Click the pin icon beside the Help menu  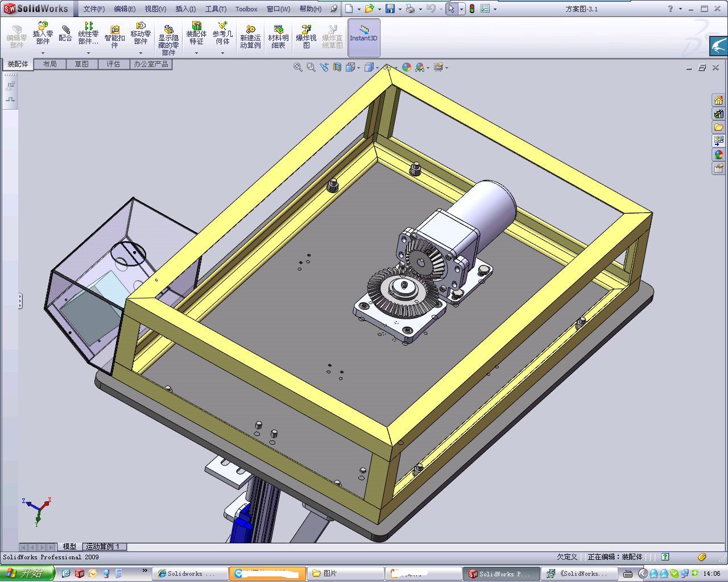pyautogui.click(x=334, y=9)
